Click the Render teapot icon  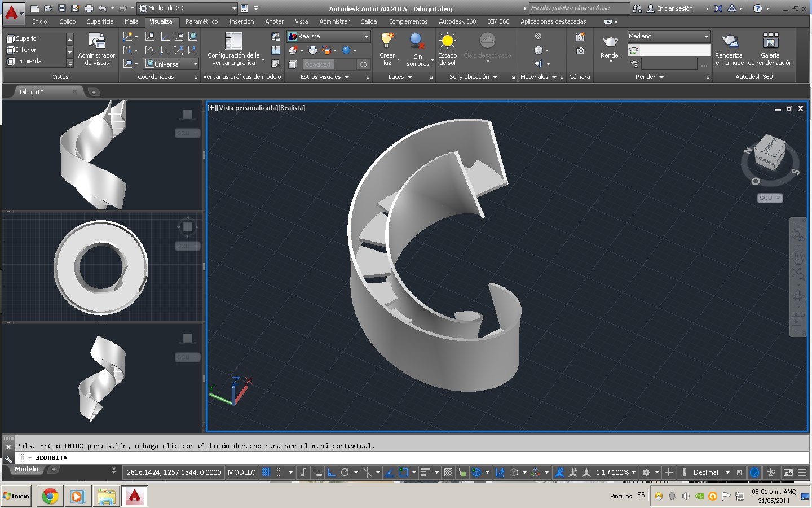pos(610,42)
